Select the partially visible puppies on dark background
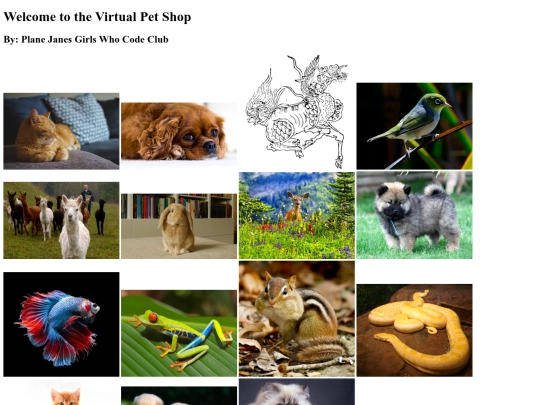The width and height of the screenshot is (540, 405). [x=179, y=396]
